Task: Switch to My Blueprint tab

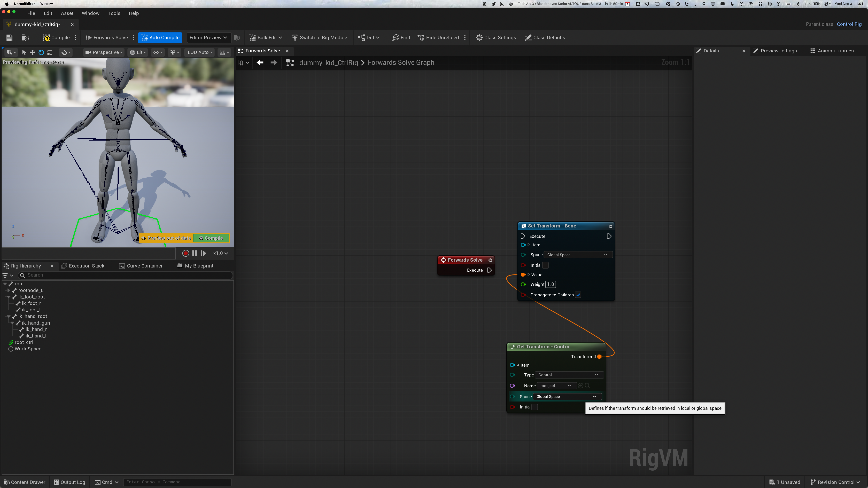Action: pyautogui.click(x=195, y=266)
